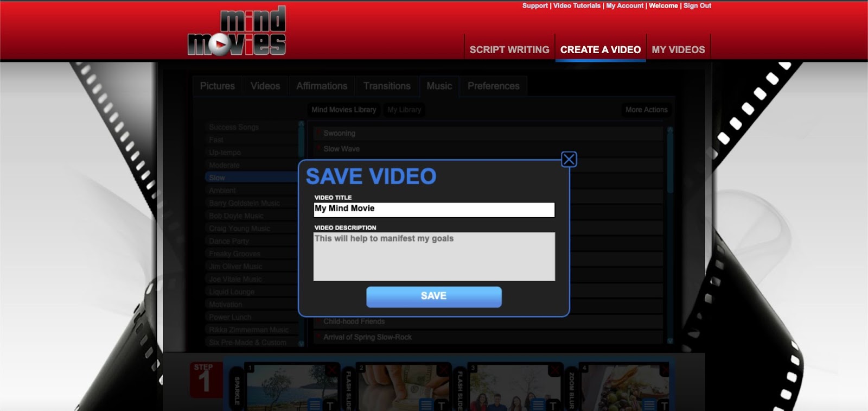Open the Create a Video section

pos(601,49)
